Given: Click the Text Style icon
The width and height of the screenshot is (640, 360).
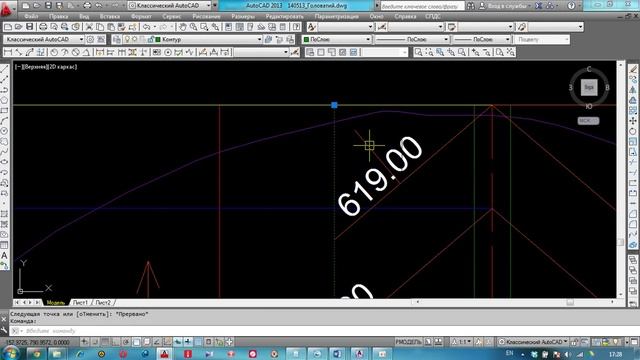Looking at the screenshot, I should point(311,27).
